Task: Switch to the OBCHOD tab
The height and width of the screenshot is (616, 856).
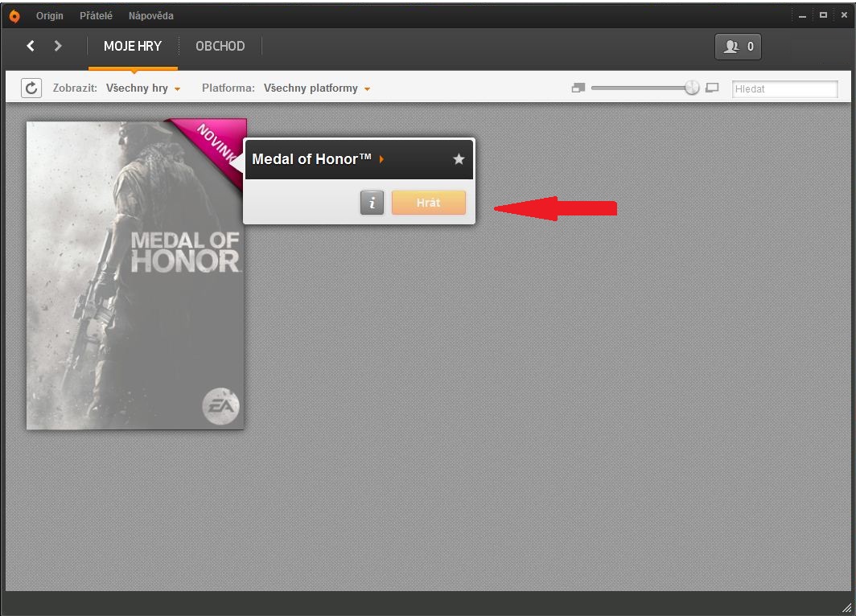Action: coord(220,47)
